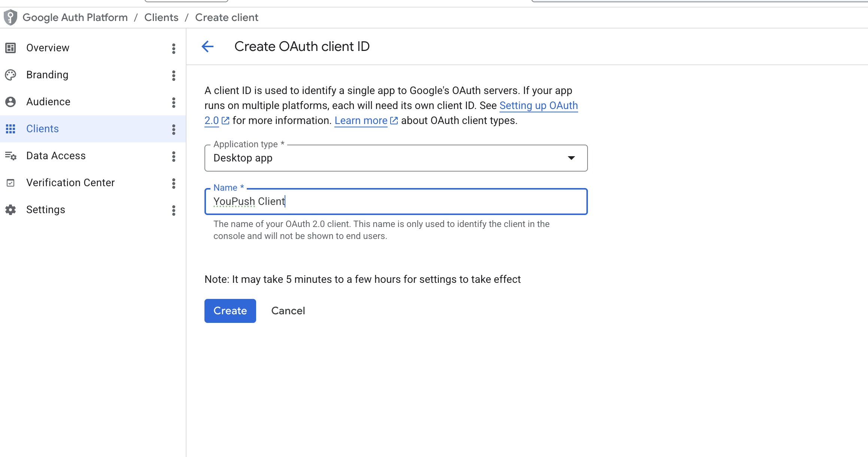This screenshot has height=457, width=868.
Task: Open the Data Access section in sidebar
Action: coord(93,156)
